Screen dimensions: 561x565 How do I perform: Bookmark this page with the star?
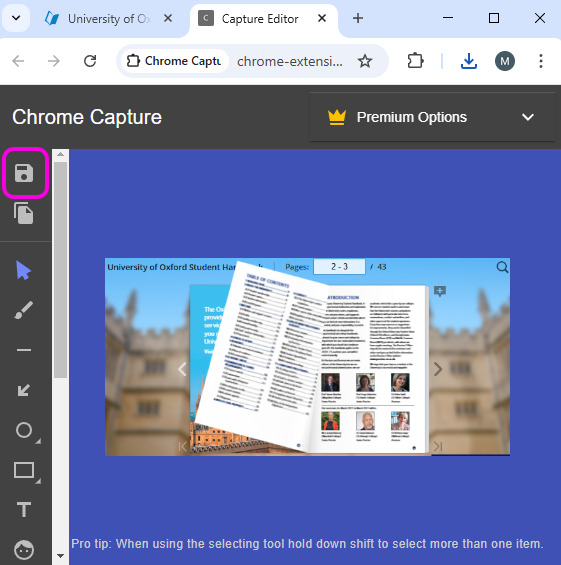365,61
